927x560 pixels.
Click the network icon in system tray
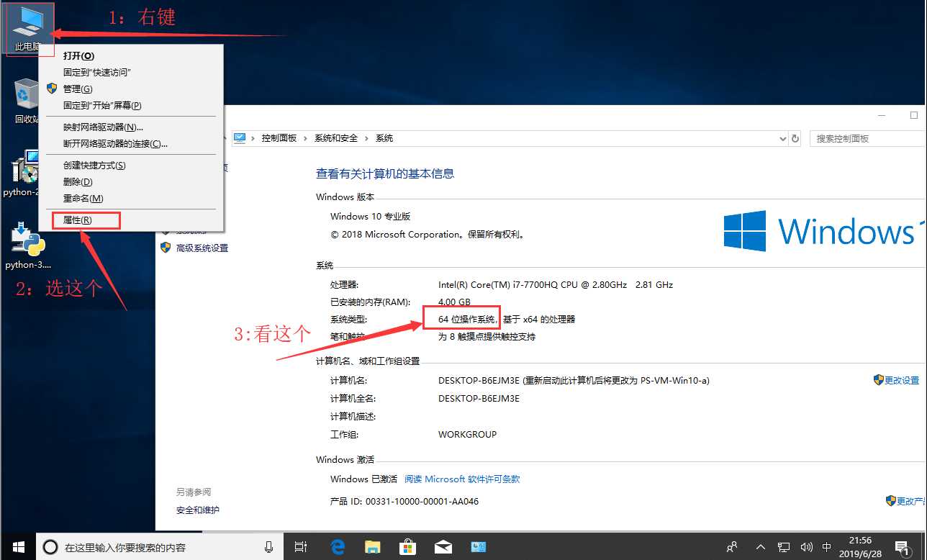point(784,547)
